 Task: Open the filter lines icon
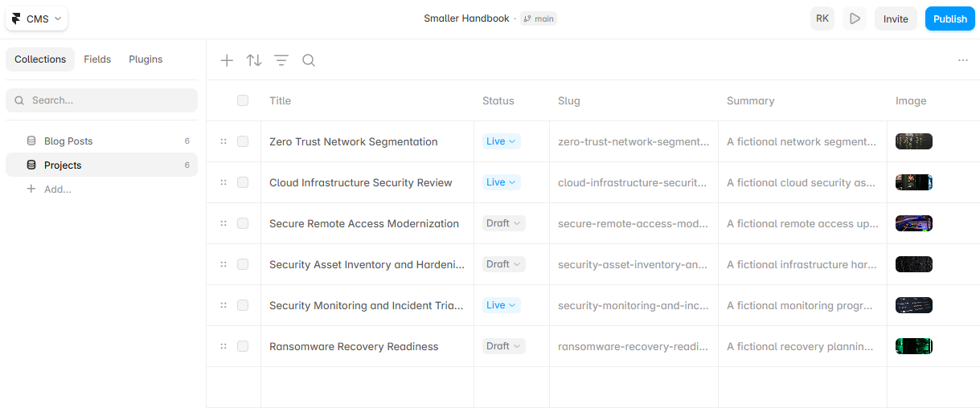pos(281,60)
